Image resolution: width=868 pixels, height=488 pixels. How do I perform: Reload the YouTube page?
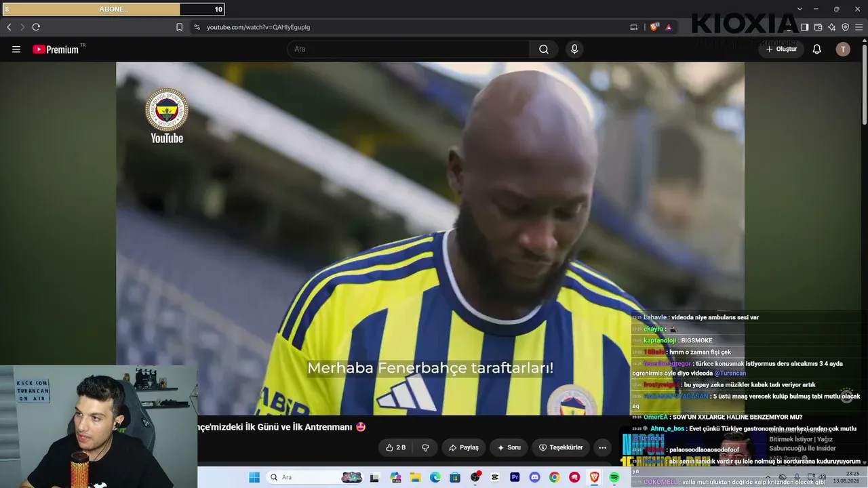tap(36, 27)
